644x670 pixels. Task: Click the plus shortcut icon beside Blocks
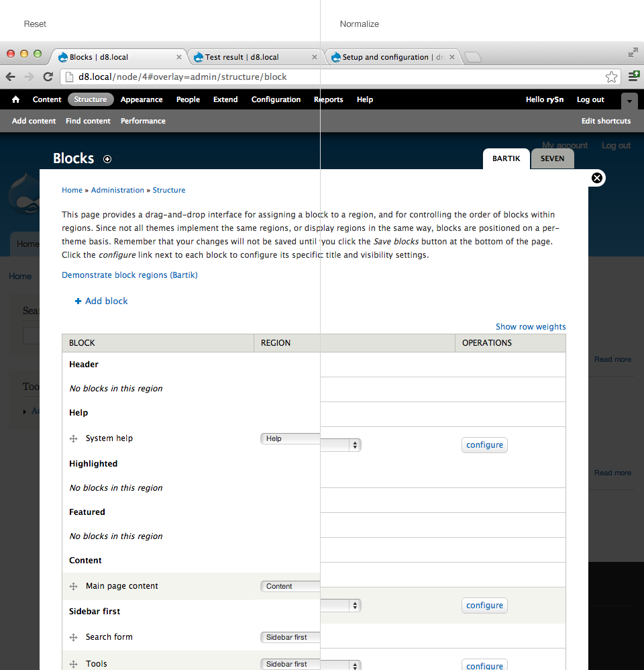(107, 159)
